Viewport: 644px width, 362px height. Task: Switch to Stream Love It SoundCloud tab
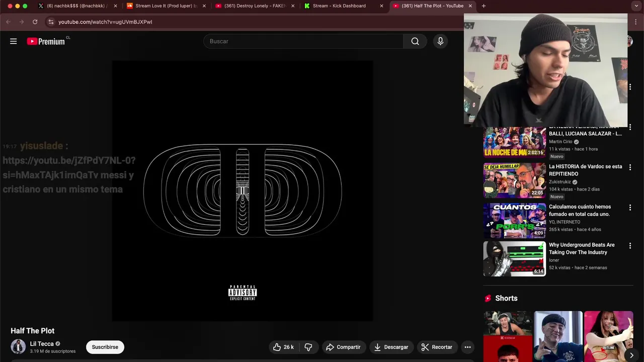166,6
